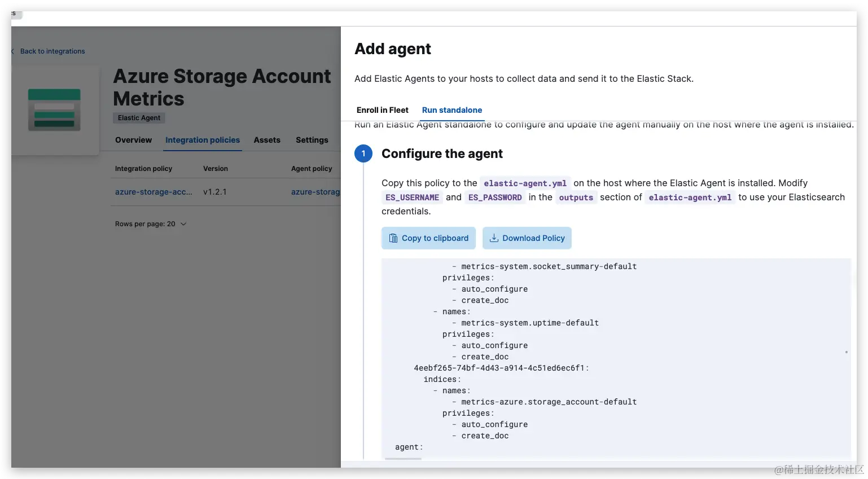
Task: Click the Add agent flyout title
Action: point(393,49)
